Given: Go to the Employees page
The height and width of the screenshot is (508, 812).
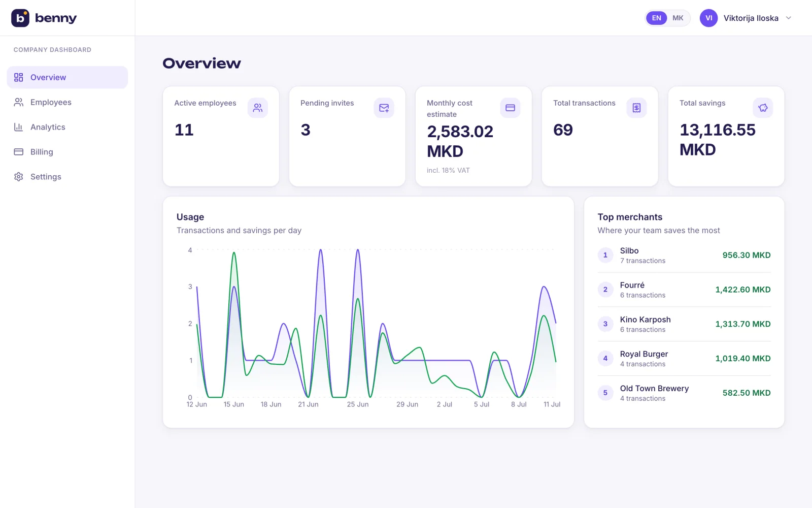Looking at the screenshot, I should (x=67, y=102).
